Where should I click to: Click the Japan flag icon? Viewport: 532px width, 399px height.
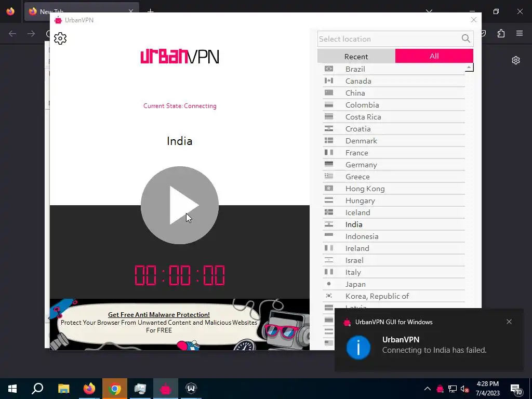tap(329, 284)
